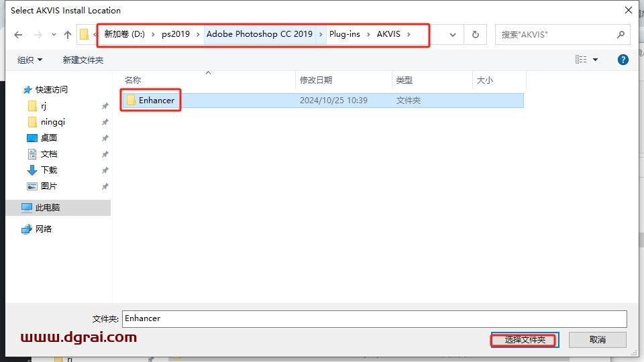
Task: Click the date 2024/10/25 10:39 cell
Action: click(333, 100)
